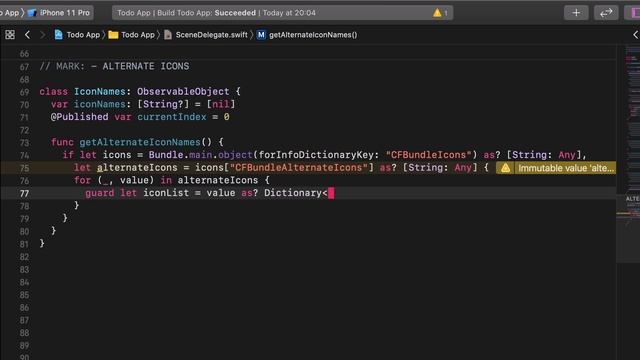Click Dictionary type on line 77

click(293, 193)
